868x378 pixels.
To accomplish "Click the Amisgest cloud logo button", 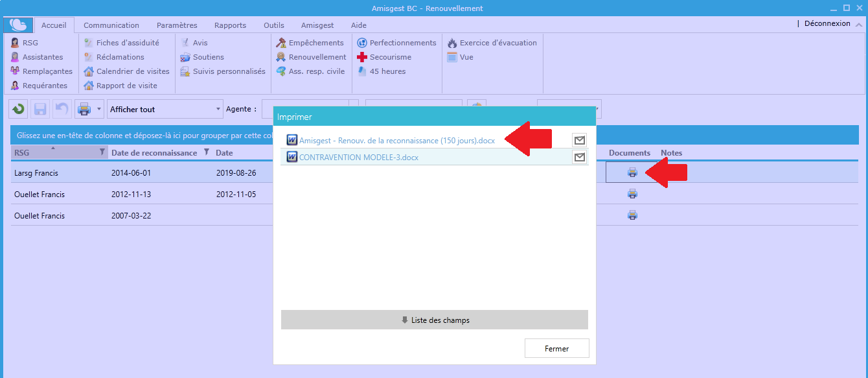I will (x=18, y=25).
